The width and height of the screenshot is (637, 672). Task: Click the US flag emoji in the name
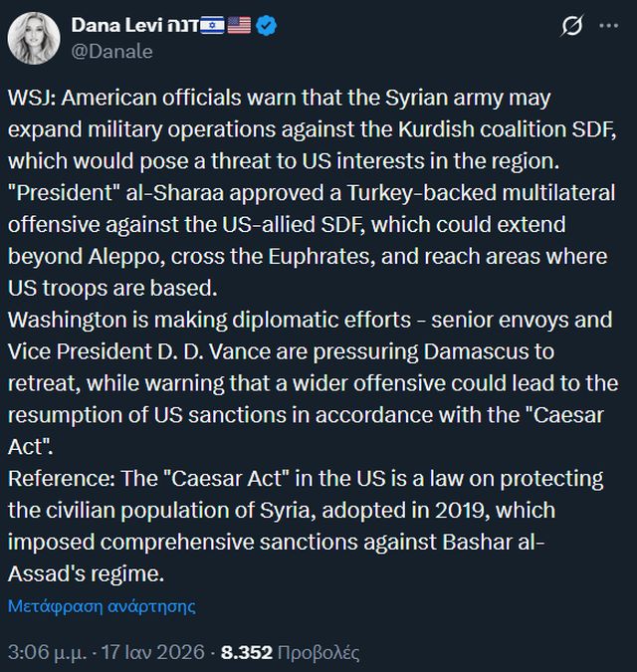point(239,26)
